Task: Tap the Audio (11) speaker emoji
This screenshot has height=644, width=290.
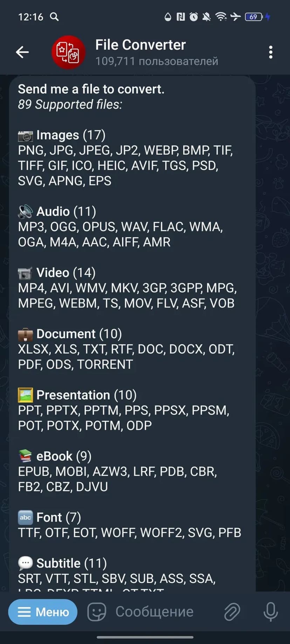Action: click(x=25, y=211)
